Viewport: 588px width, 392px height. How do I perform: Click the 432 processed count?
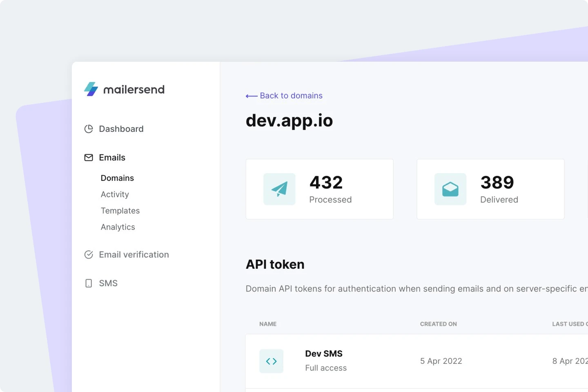click(326, 183)
